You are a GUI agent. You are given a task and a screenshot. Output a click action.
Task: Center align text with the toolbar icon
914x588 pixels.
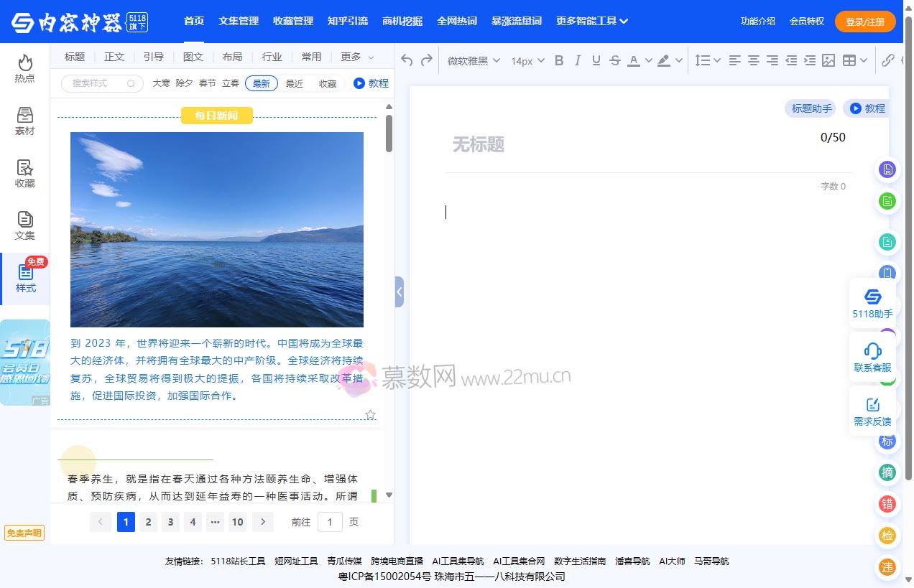coord(753,61)
